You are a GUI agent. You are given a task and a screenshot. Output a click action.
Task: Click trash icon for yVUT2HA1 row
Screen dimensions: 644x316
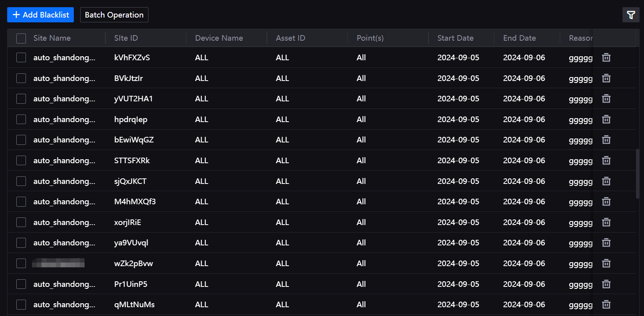[606, 99]
